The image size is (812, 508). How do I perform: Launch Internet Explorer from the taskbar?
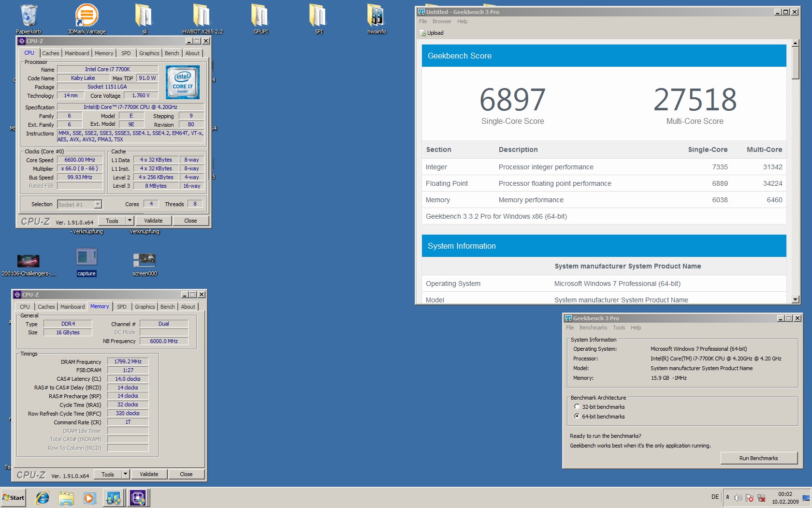pyautogui.click(x=43, y=498)
